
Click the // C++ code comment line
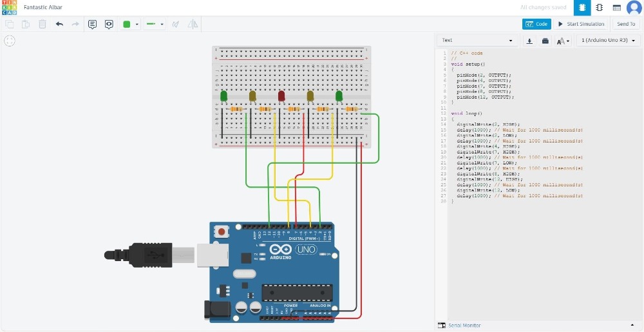tap(467, 53)
